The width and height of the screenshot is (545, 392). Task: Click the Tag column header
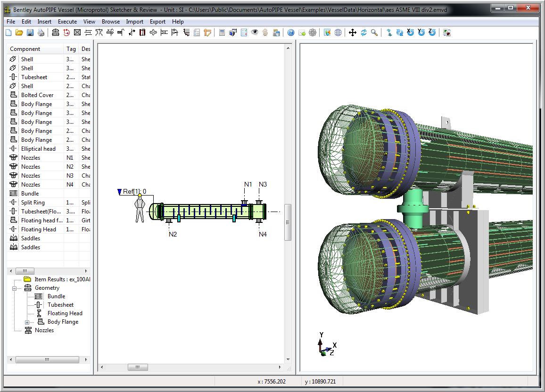tap(71, 49)
